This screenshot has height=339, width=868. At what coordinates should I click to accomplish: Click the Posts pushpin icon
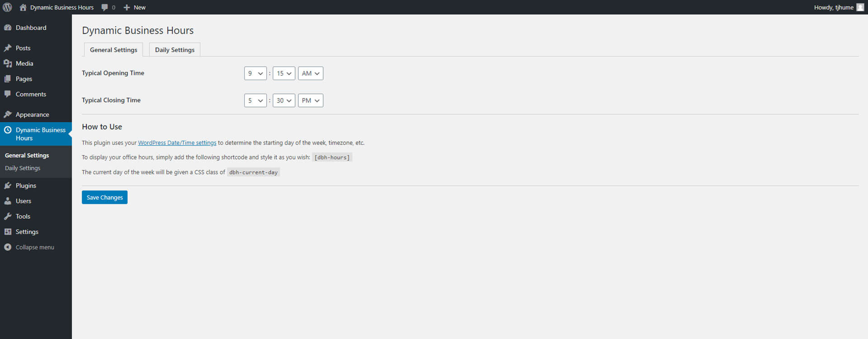(x=8, y=48)
